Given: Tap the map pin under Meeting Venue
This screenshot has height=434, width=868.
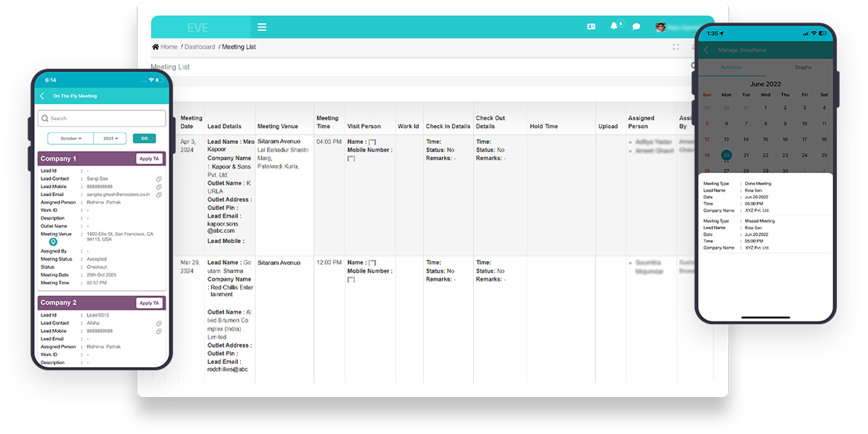Looking at the screenshot, I should point(53,242).
